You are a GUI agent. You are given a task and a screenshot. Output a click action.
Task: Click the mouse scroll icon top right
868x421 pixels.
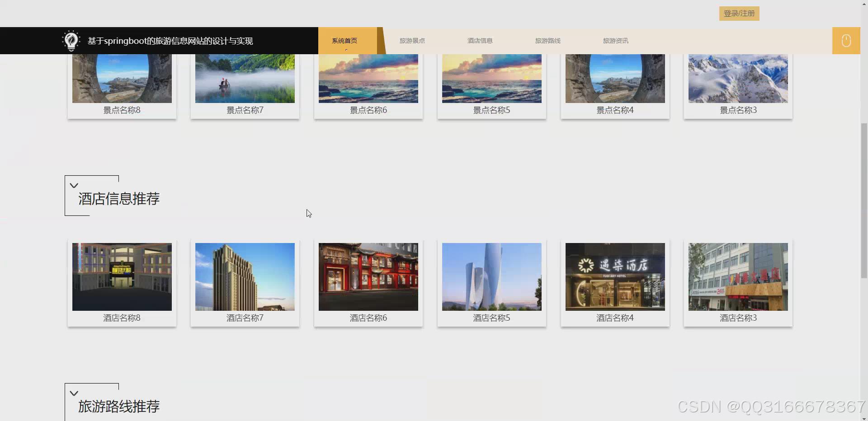(x=846, y=41)
